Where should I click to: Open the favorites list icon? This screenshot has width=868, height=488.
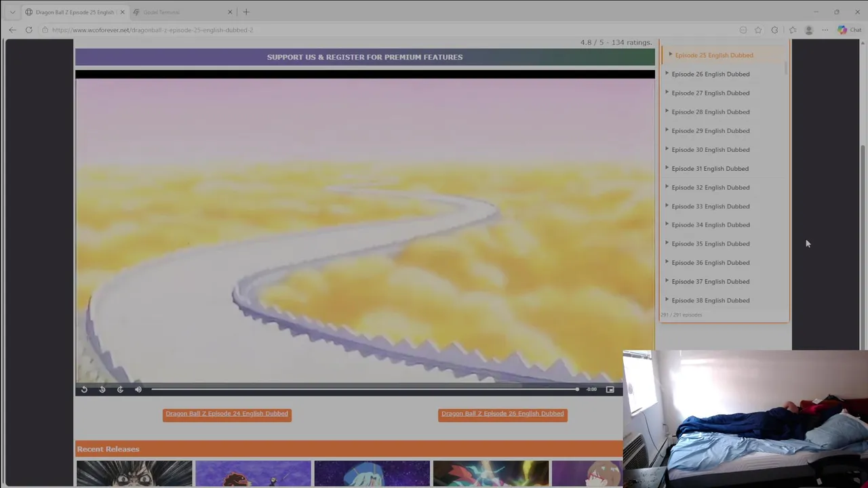792,30
